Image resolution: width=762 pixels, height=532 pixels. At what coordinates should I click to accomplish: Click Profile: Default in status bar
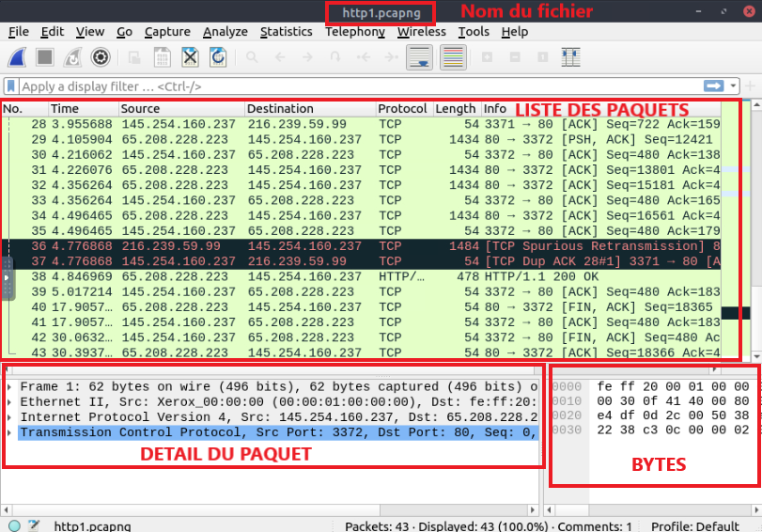[695, 526]
